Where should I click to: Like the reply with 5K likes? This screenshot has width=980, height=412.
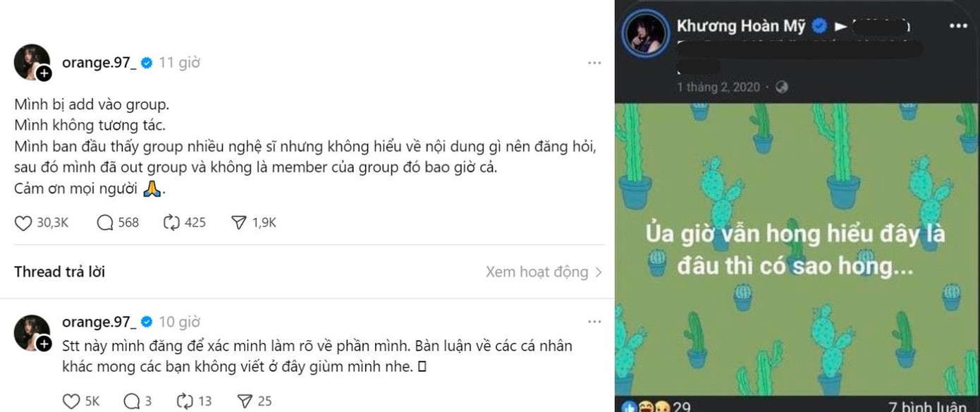(x=71, y=401)
